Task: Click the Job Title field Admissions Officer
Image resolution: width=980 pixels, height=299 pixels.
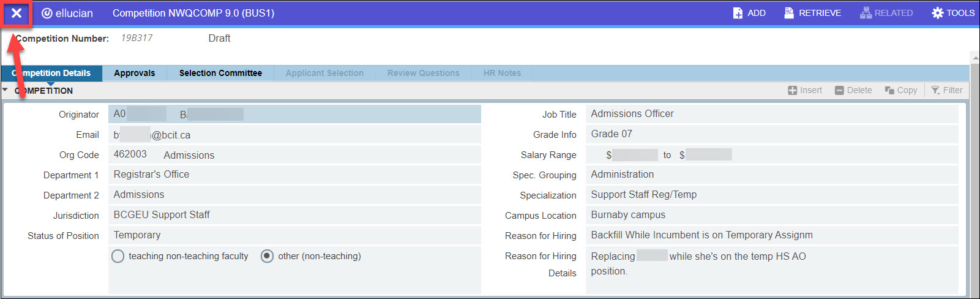Action: [771, 114]
